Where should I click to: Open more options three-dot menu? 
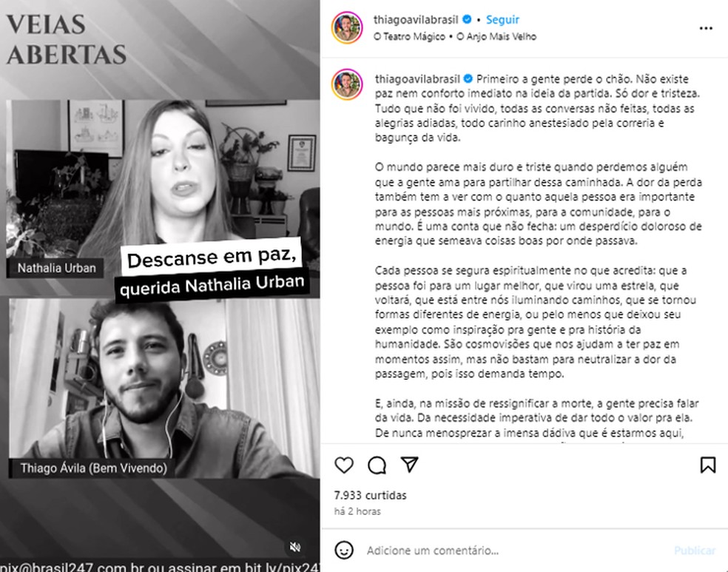[x=706, y=28]
